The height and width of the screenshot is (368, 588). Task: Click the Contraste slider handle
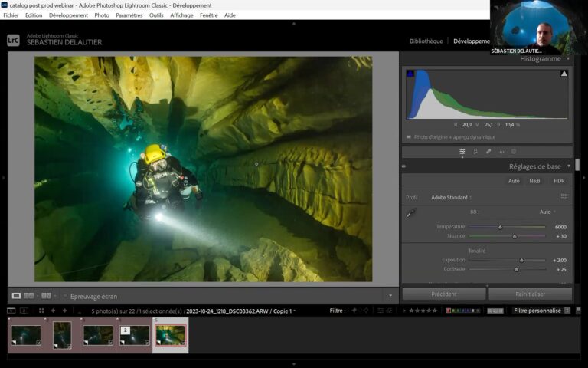click(516, 270)
